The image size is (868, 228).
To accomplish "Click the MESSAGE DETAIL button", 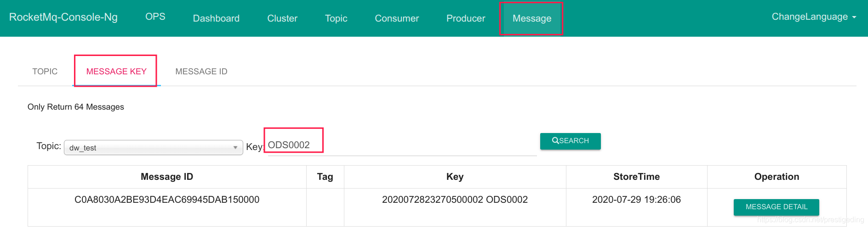I will [x=776, y=207].
